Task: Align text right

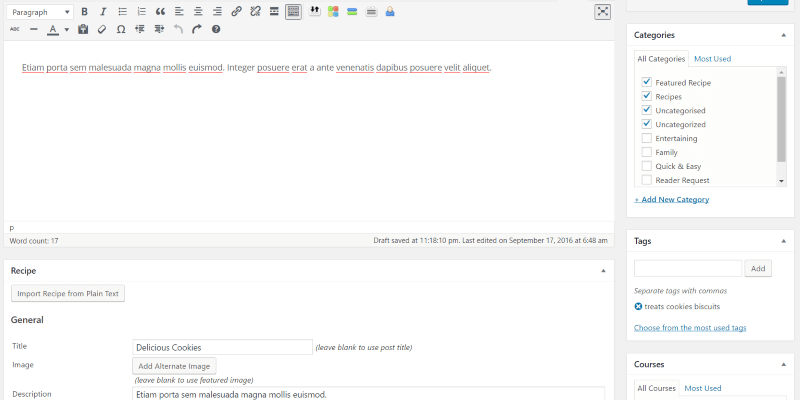Action: pos(217,12)
